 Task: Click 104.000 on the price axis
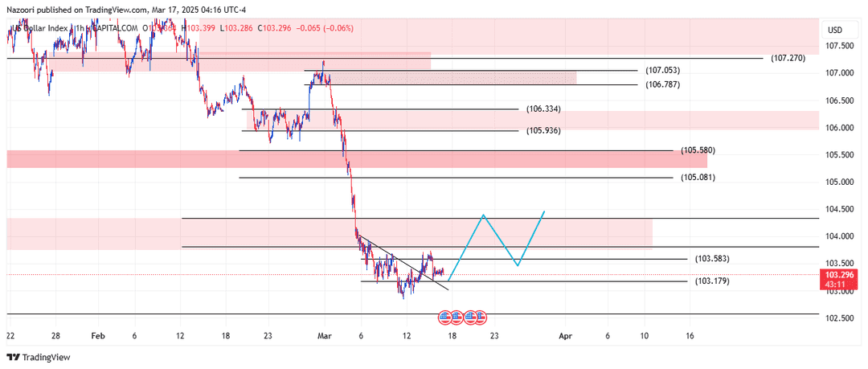click(x=841, y=236)
